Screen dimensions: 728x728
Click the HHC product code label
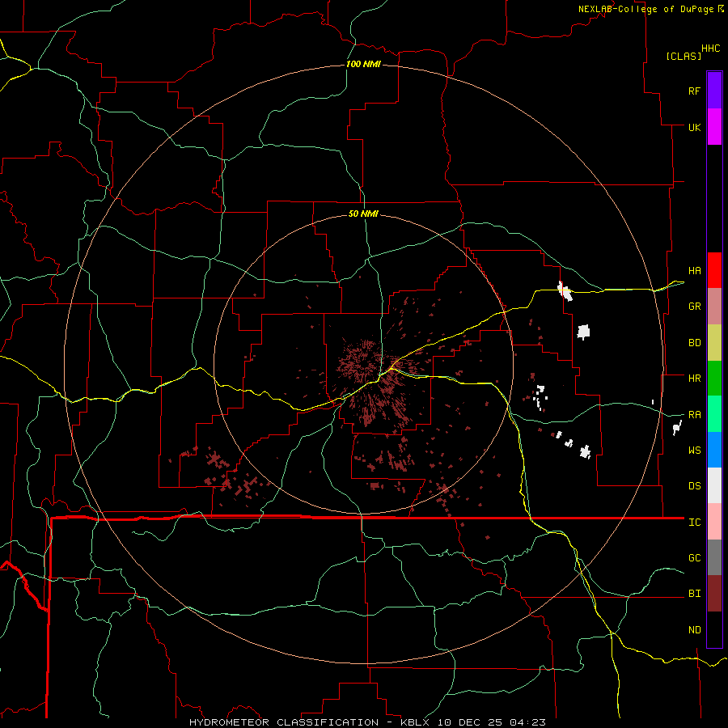(710, 49)
